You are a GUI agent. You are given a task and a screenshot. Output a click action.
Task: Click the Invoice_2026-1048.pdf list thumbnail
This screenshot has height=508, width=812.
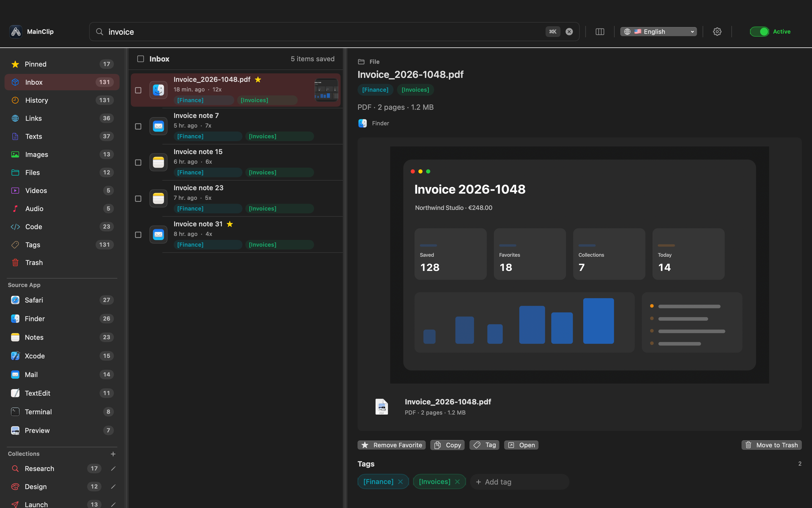(326, 90)
